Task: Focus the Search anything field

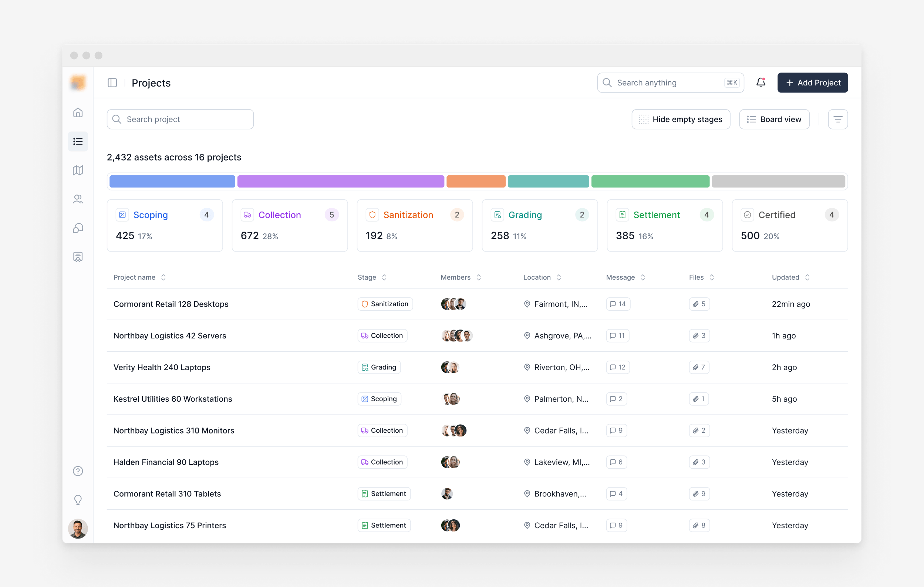Action: click(x=670, y=82)
